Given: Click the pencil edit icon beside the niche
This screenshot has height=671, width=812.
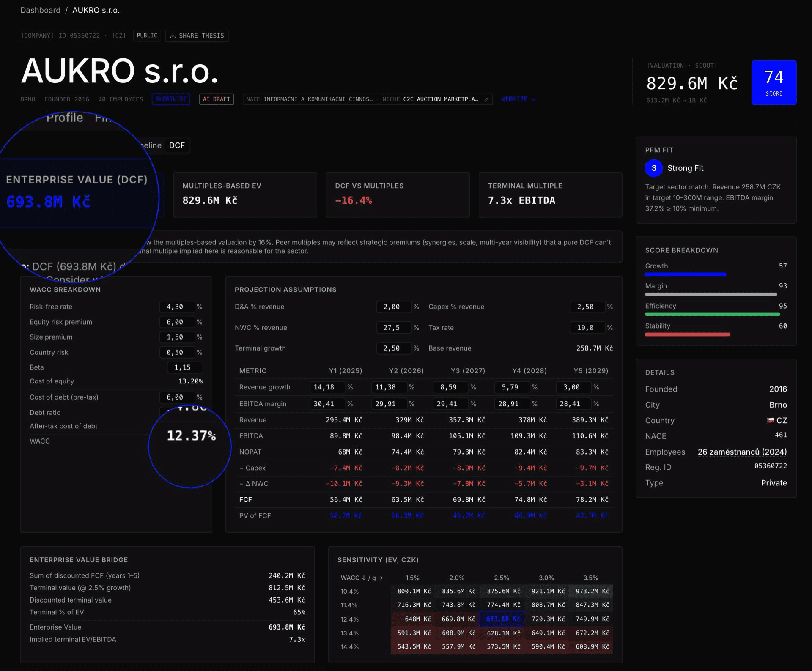Looking at the screenshot, I should (486, 100).
